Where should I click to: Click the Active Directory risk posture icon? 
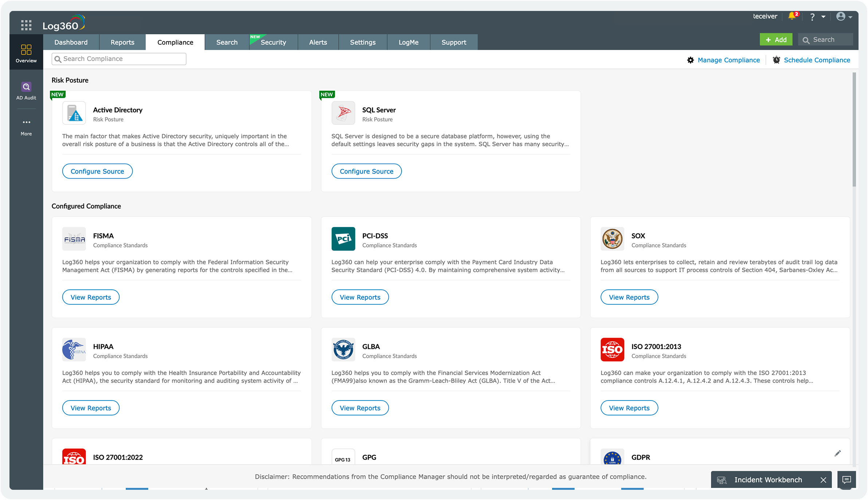point(74,113)
